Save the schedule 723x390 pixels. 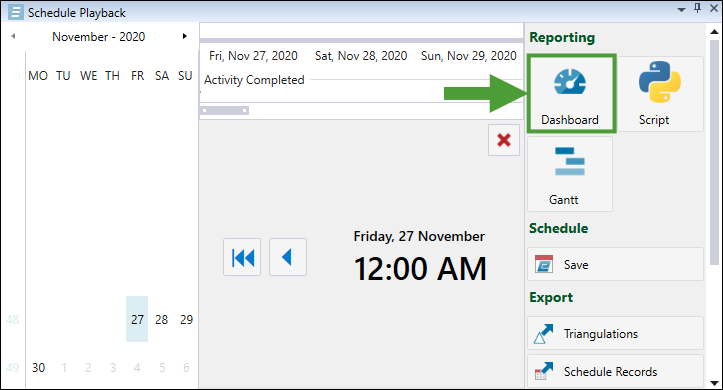[x=615, y=264]
